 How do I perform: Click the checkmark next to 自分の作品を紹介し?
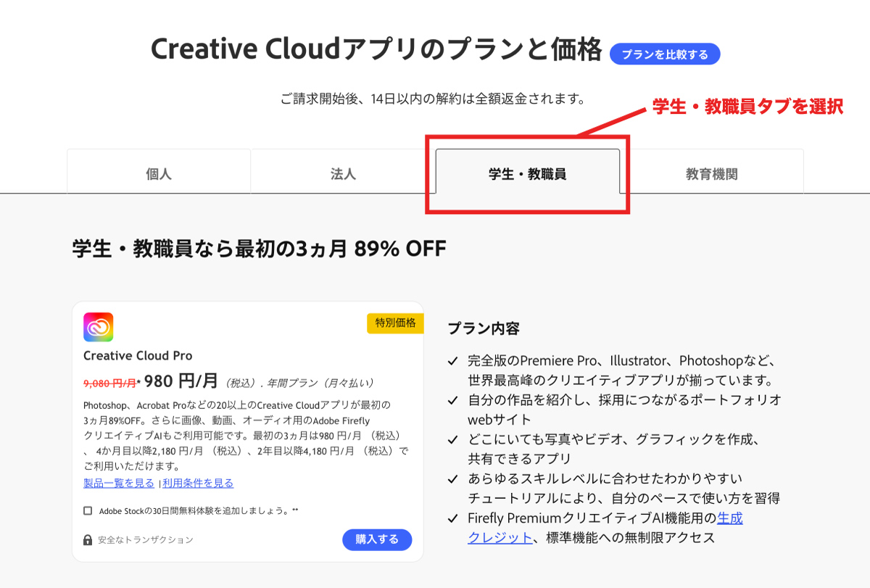coord(453,400)
